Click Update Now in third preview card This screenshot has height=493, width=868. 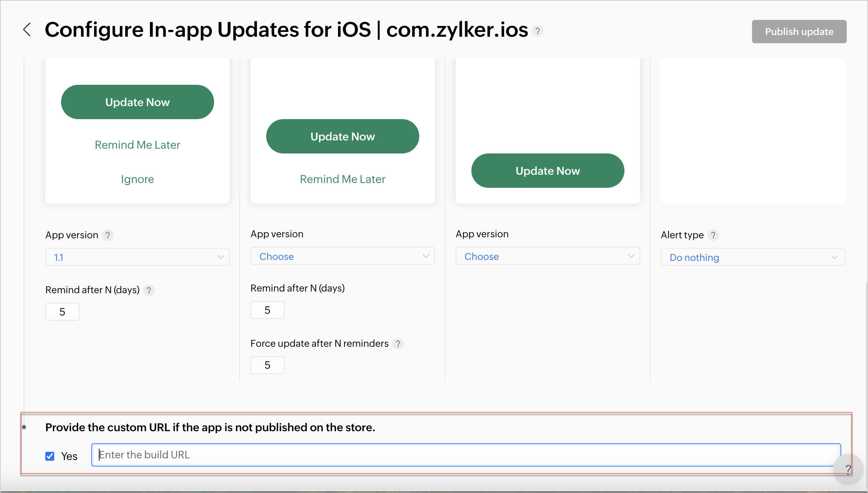coord(548,171)
